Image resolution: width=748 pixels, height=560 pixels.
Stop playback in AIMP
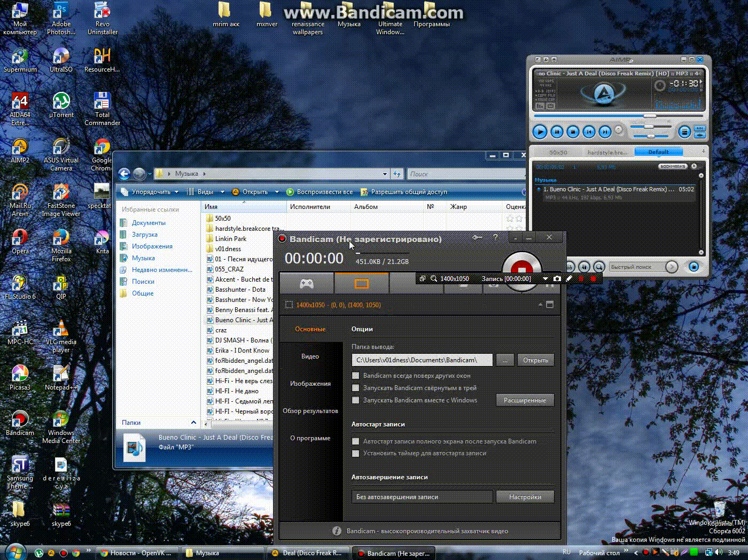pos(573,131)
